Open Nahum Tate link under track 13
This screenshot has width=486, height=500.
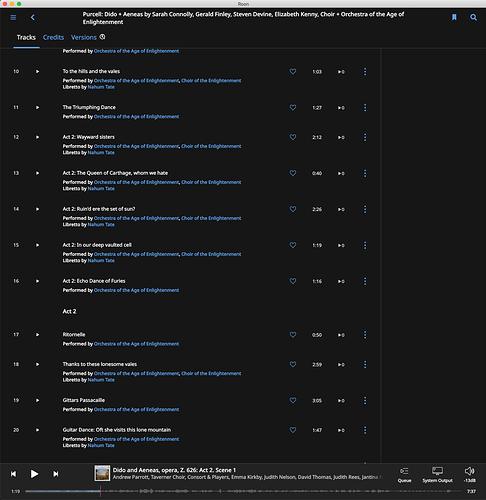101,189
